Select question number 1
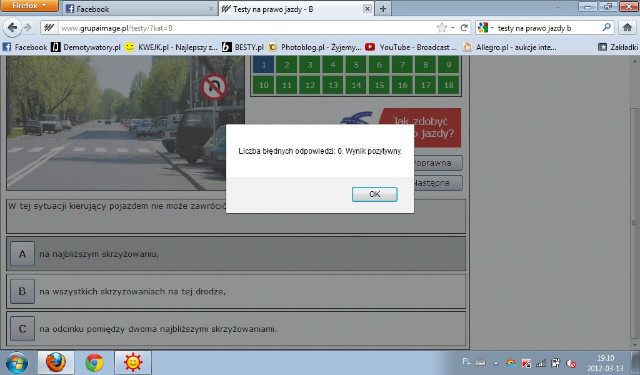Image resolution: width=640 pixels, height=375 pixels. [264, 64]
